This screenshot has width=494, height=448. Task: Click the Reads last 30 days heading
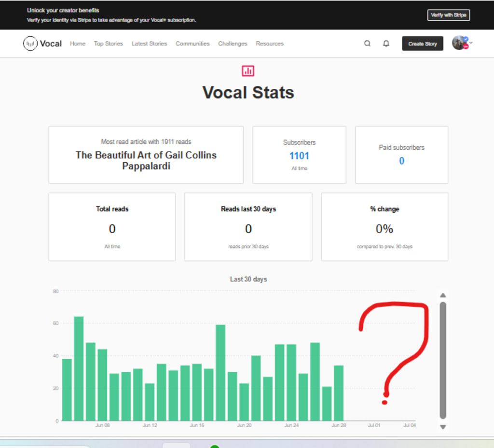tap(248, 209)
